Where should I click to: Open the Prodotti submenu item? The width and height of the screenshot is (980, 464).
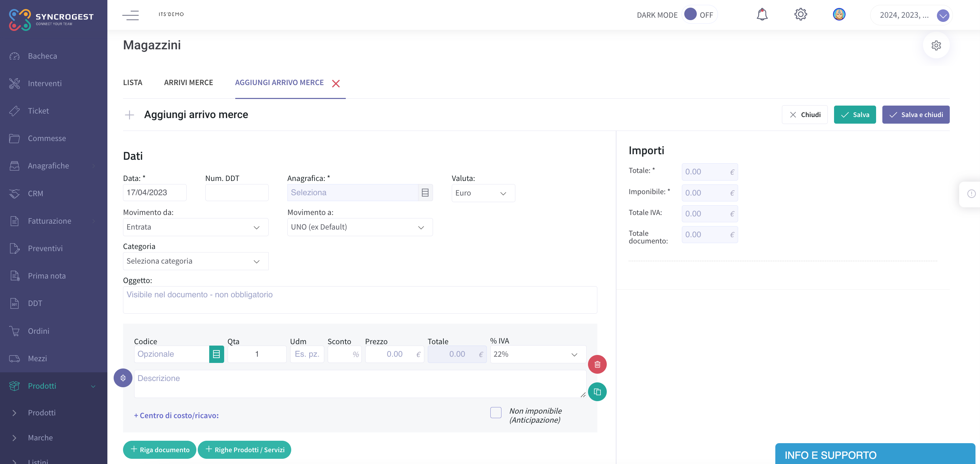[41, 413]
